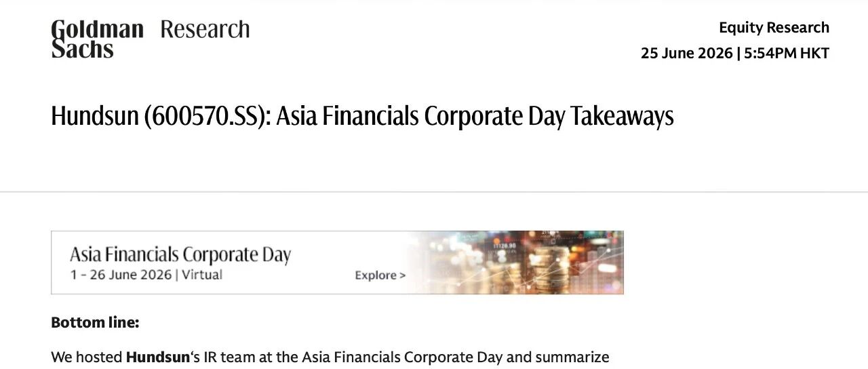Click the Bottom line: heading
This screenshot has width=868, height=369.
pyautogui.click(x=95, y=323)
